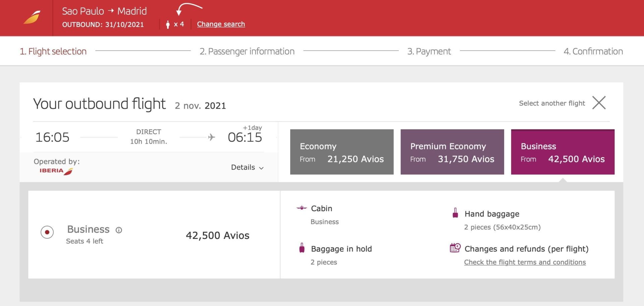
Task: Open Check the flight terms and conditions
Action: tap(525, 262)
